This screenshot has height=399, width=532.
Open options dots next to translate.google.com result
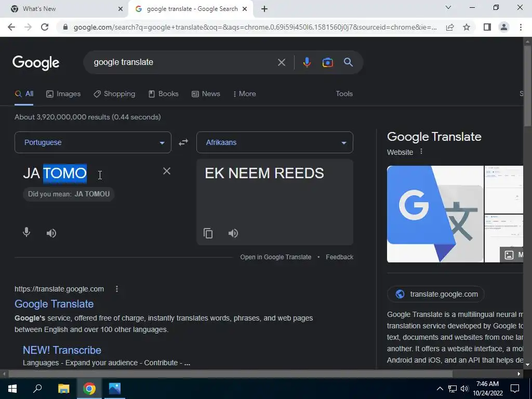pyautogui.click(x=117, y=289)
